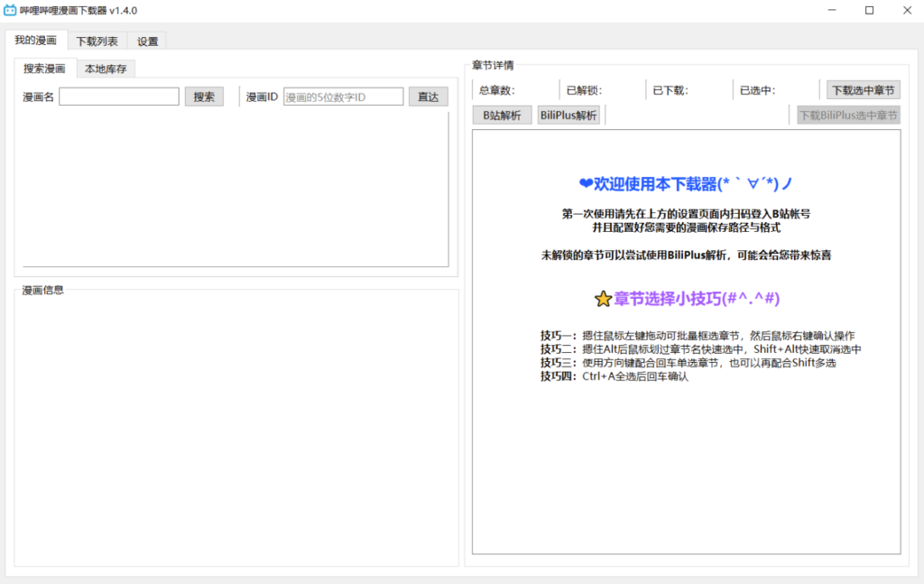Click the B站解析 button
The height and width of the screenshot is (584, 924).
coord(502,115)
